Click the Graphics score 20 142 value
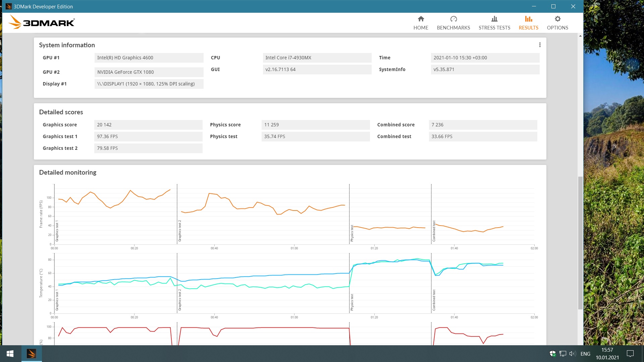Screen dimensions: 644x362 148,125
